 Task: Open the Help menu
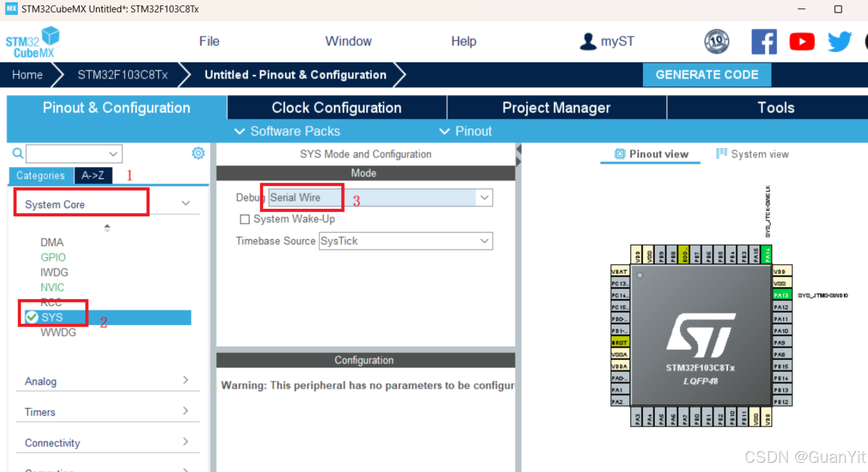pos(464,41)
